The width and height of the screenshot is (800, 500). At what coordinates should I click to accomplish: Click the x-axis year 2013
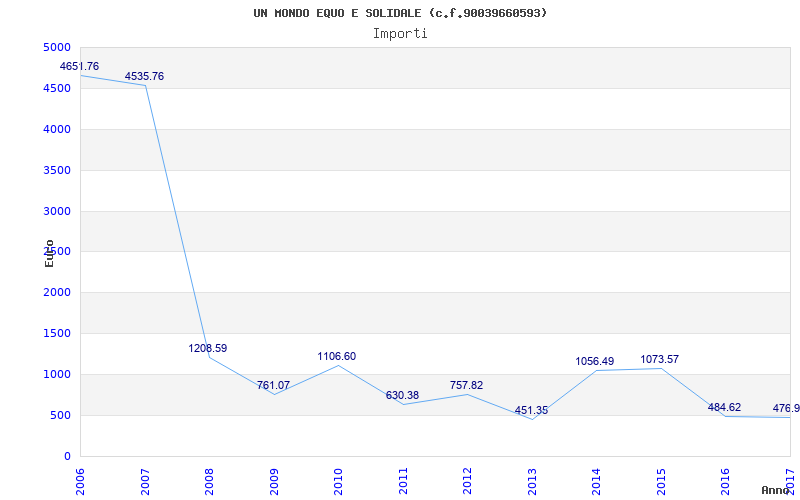532,482
